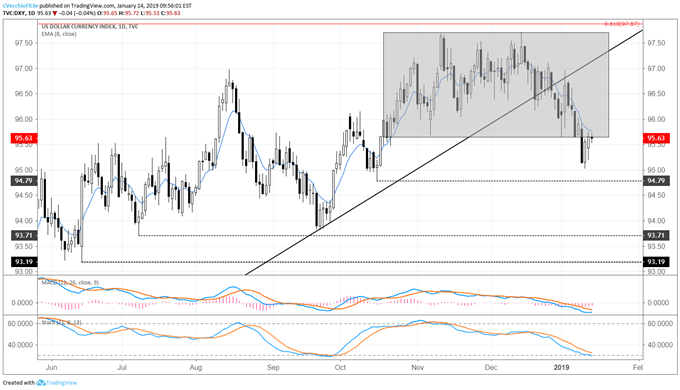Click the 97.50 tick on right price axis
680x390 pixels.
coord(656,43)
